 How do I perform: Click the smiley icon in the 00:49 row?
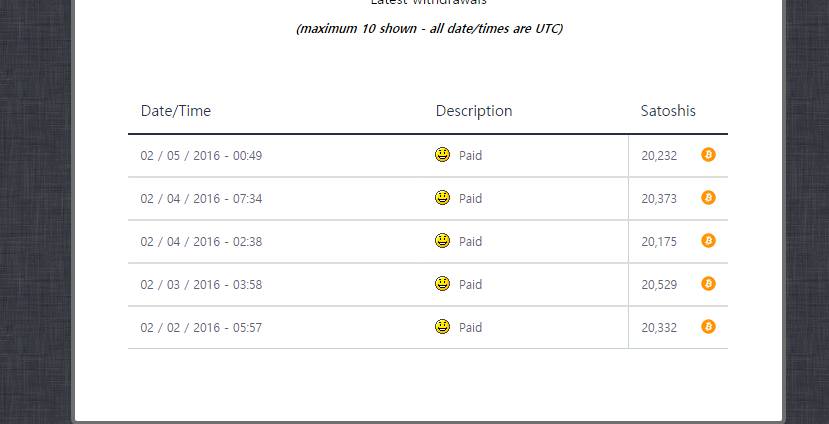443,155
